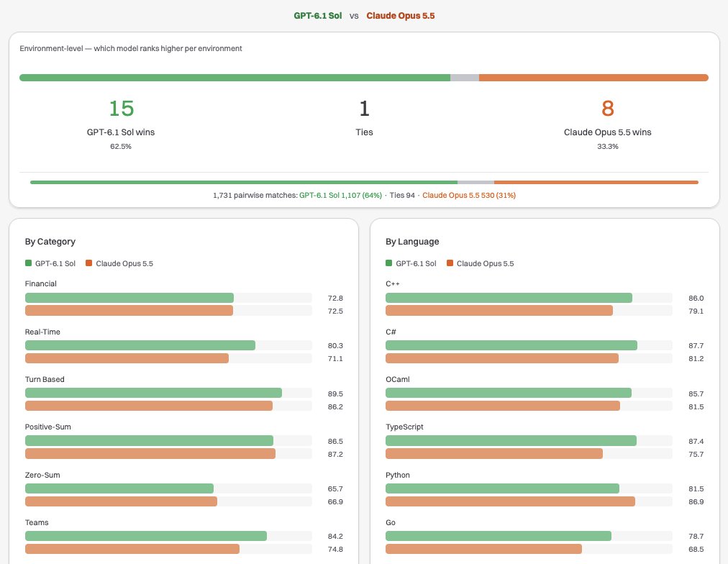Screen dimensions: 728x564
Task: Click the 'Turn Based' category label
Action: click(45, 379)
